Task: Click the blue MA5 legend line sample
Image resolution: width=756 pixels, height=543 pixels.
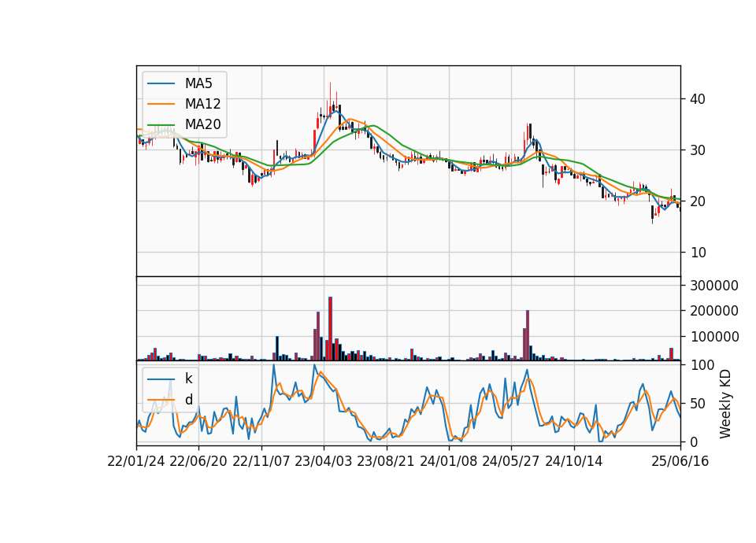Action: pyautogui.click(x=161, y=83)
